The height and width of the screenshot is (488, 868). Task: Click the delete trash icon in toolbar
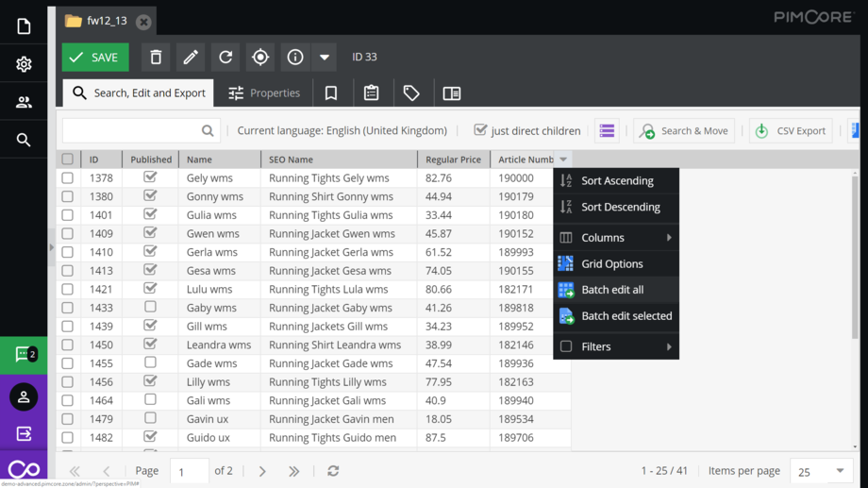pyautogui.click(x=156, y=58)
